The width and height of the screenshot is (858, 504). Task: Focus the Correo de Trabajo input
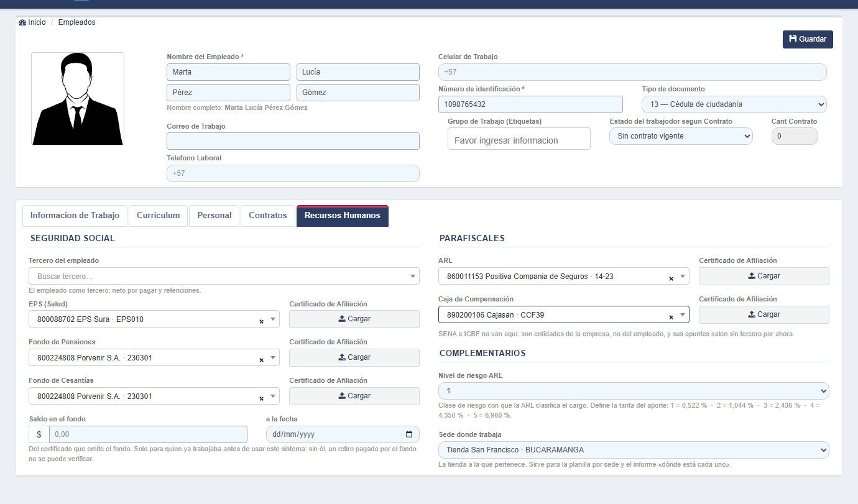[x=293, y=141]
